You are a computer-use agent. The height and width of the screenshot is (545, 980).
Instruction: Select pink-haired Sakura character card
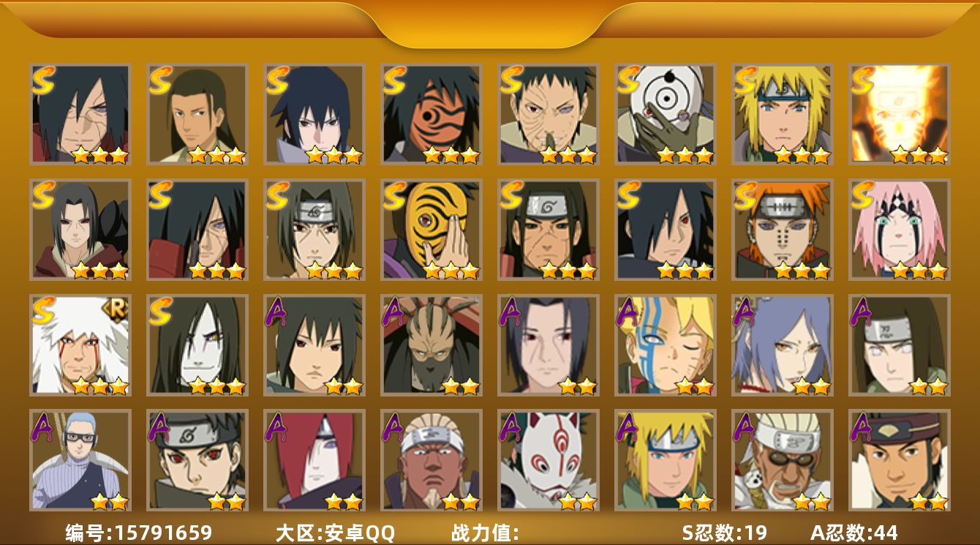coord(900,230)
